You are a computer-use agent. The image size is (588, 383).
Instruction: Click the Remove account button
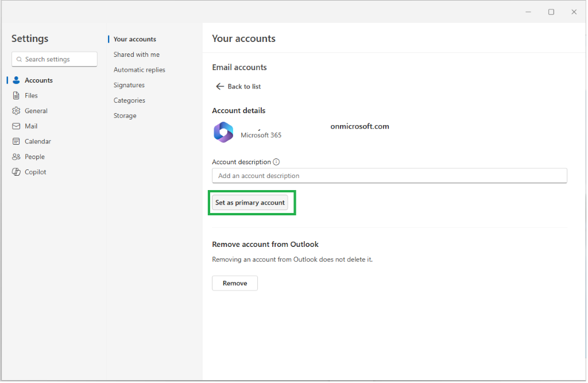coord(235,284)
